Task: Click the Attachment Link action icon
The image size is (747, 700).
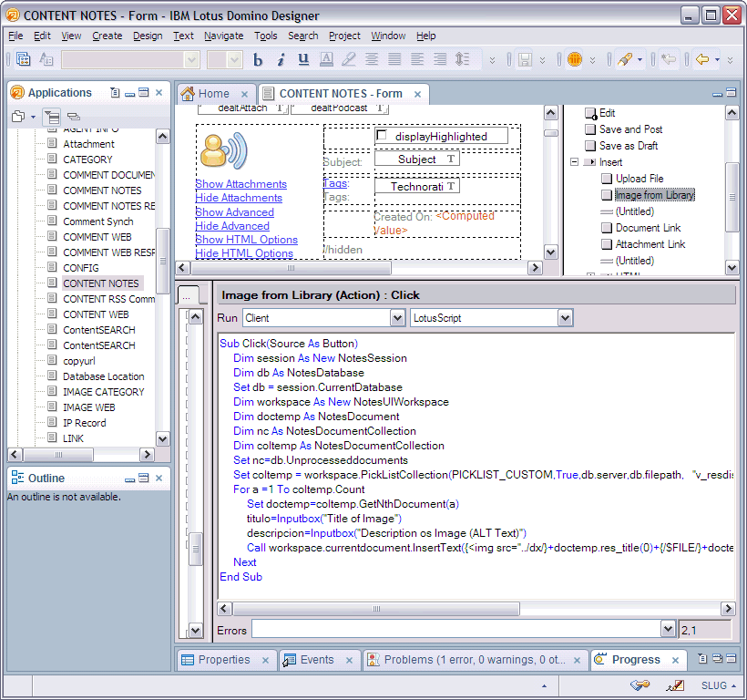Action: [607, 244]
